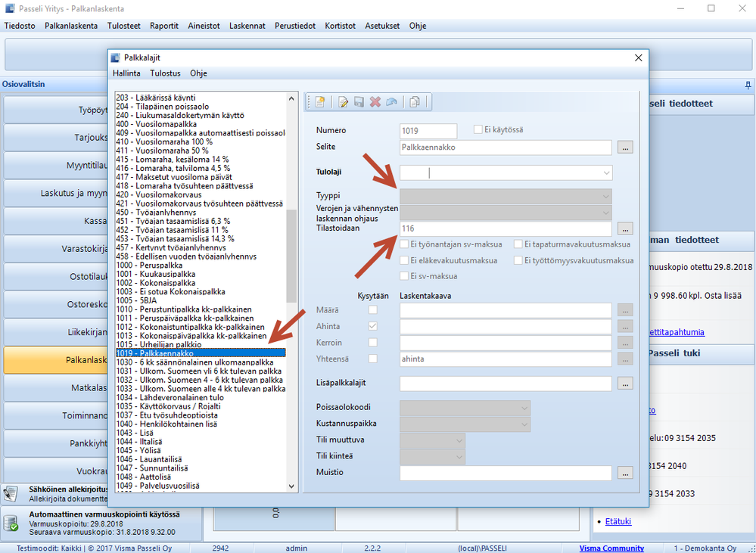Click the blue undo arrow toolbar icon

coord(391,101)
